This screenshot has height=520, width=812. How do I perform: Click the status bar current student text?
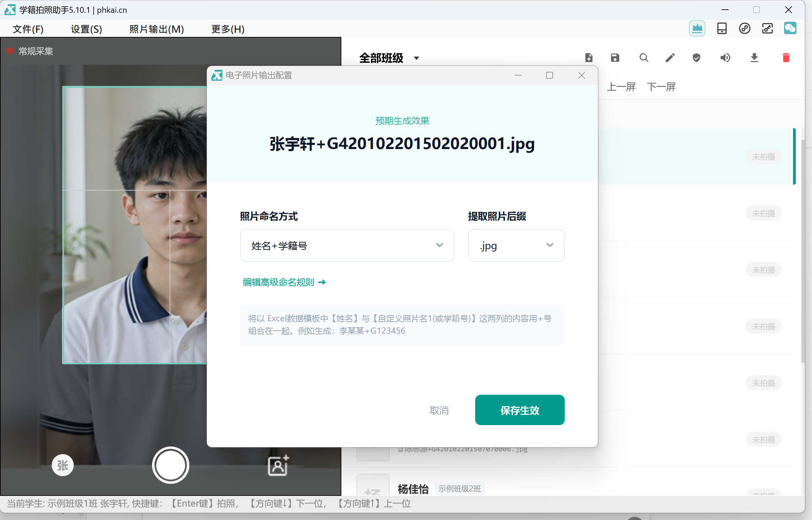[x=209, y=503]
